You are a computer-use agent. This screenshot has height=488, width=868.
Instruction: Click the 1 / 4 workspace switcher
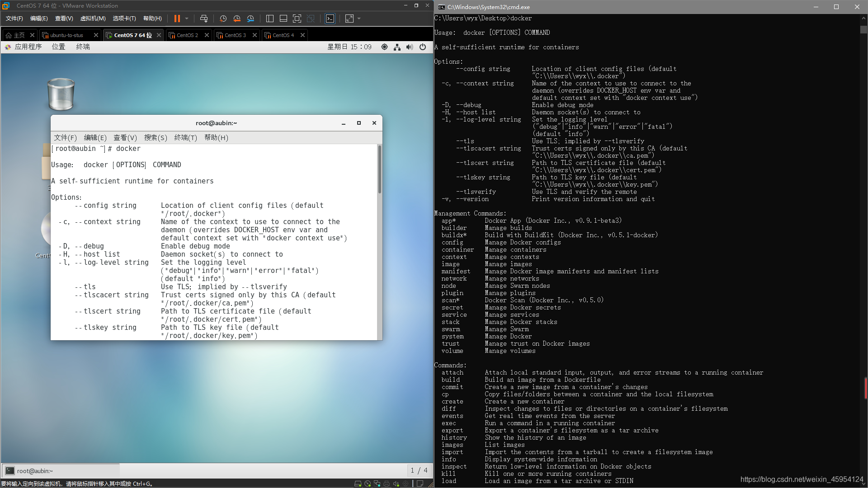coord(419,470)
